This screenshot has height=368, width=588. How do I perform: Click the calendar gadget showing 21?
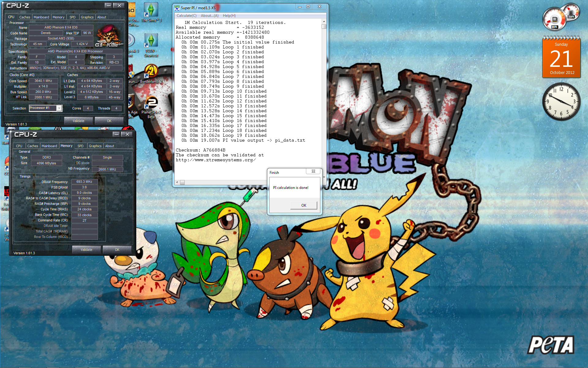point(561,58)
